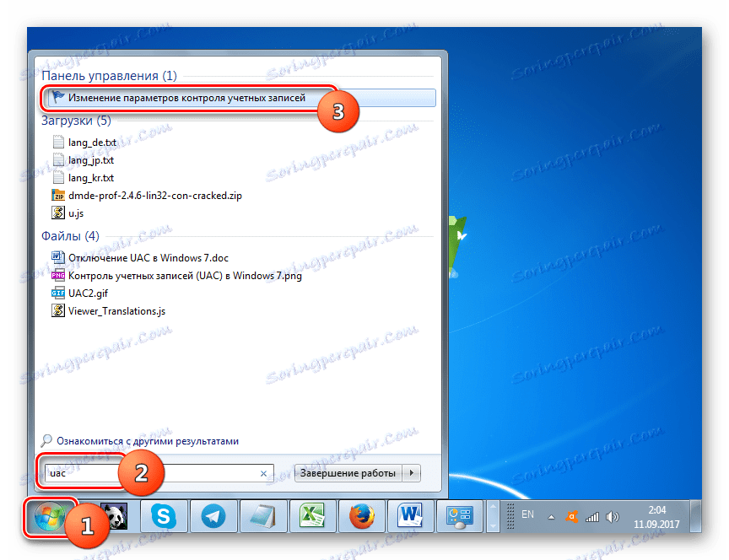Click the Show desktop strip at the taskbar end
Image resolution: width=729 pixels, height=560 pixels.
[x=695, y=516]
